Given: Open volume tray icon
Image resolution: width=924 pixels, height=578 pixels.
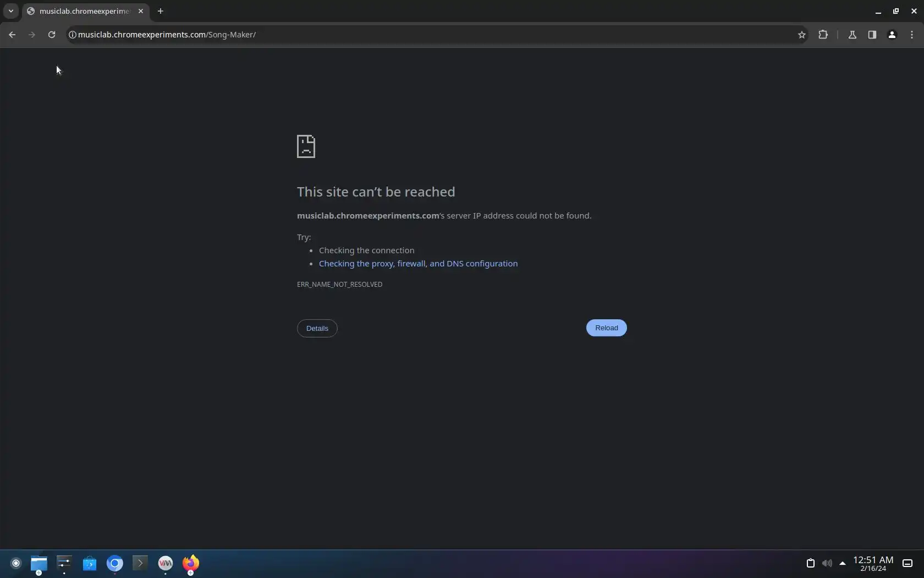Looking at the screenshot, I should click(x=827, y=563).
